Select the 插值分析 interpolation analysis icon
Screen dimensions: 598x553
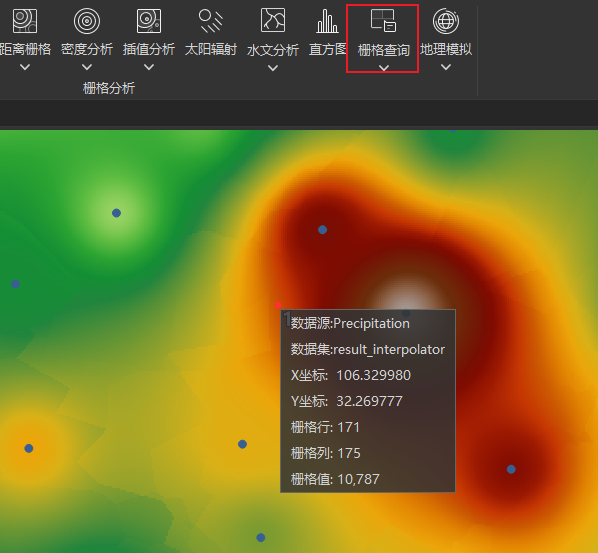coord(149,21)
